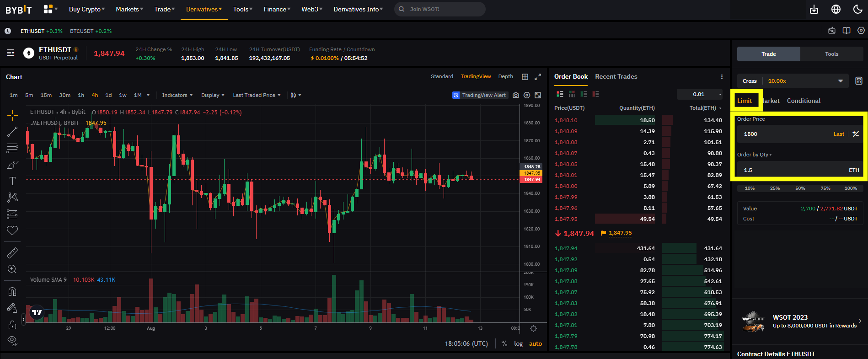Click the TradingView Alert button
Viewport: 868px width, 359px height.
pos(480,95)
